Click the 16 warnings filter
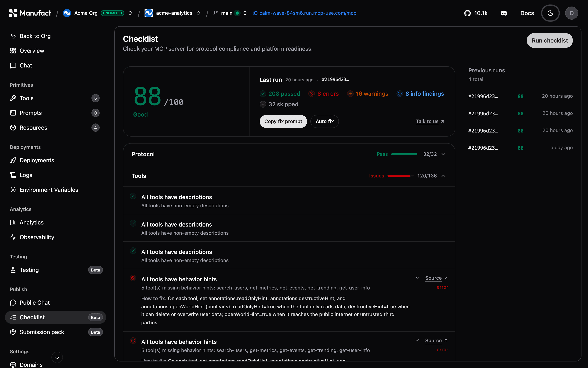 click(x=368, y=94)
